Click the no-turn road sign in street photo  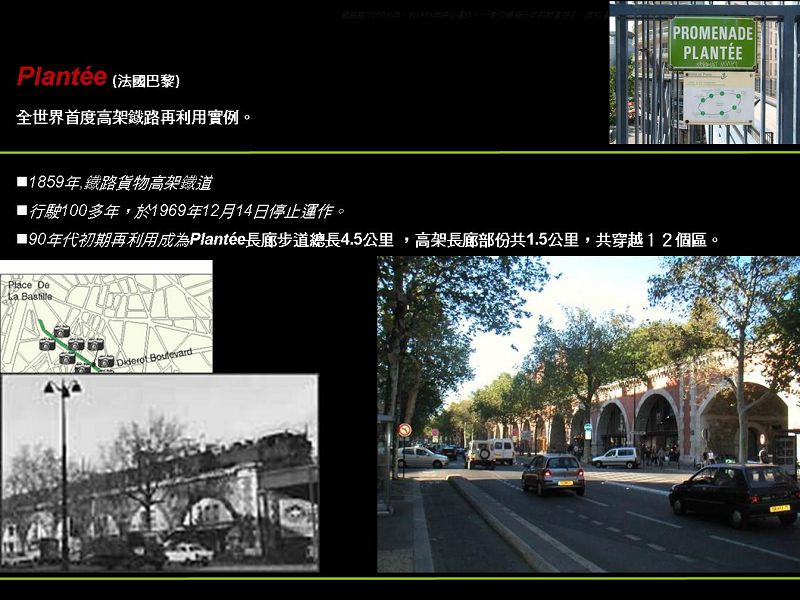pos(405,430)
